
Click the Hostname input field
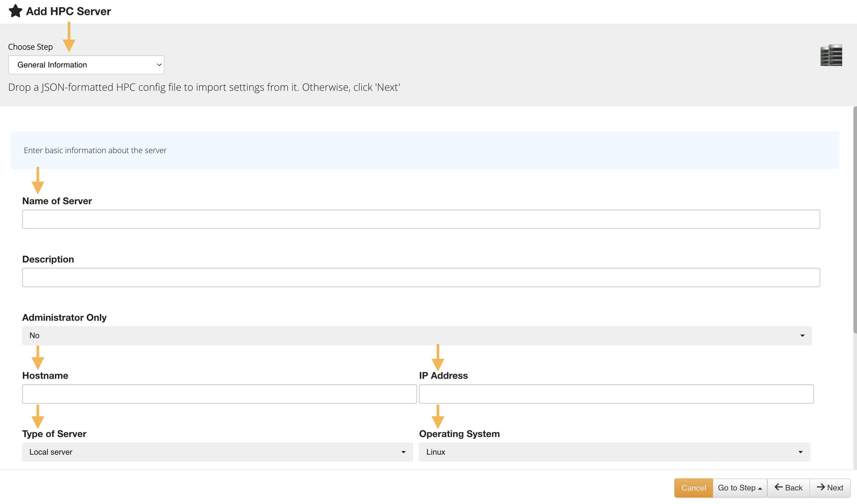pyautogui.click(x=219, y=394)
